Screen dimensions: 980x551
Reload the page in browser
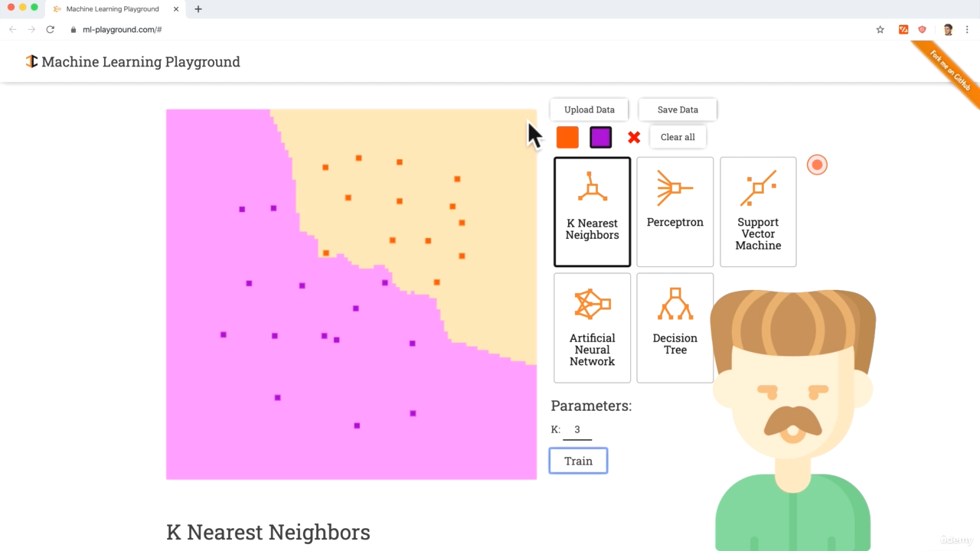point(51,30)
